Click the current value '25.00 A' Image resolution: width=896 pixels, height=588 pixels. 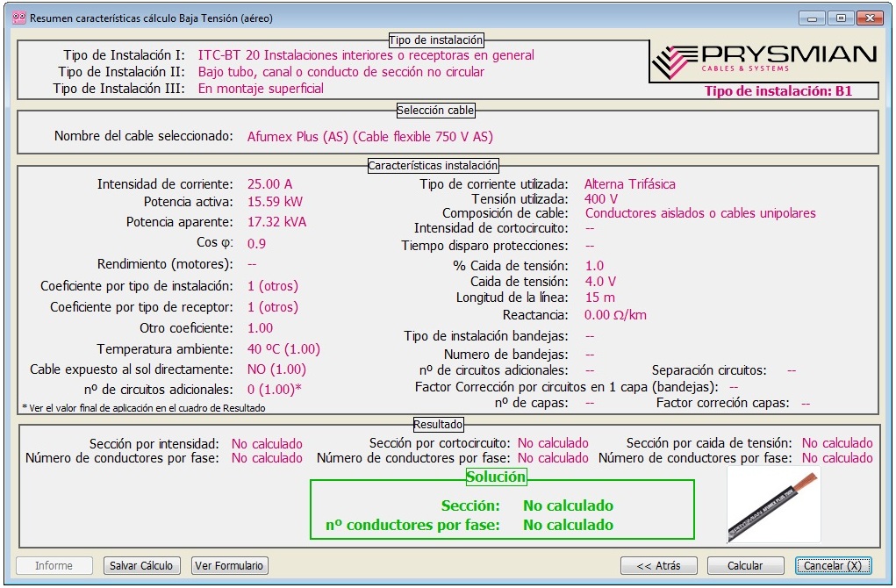coord(269,184)
